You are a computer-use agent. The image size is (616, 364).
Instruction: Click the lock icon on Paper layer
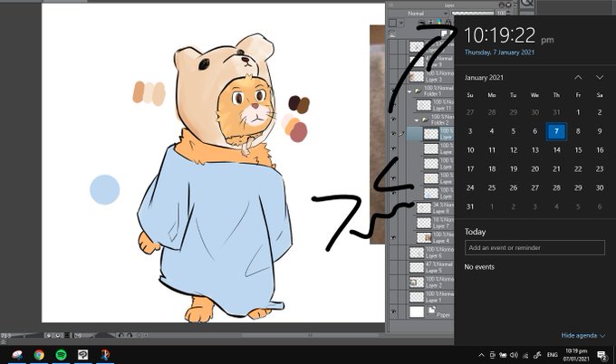(432, 311)
